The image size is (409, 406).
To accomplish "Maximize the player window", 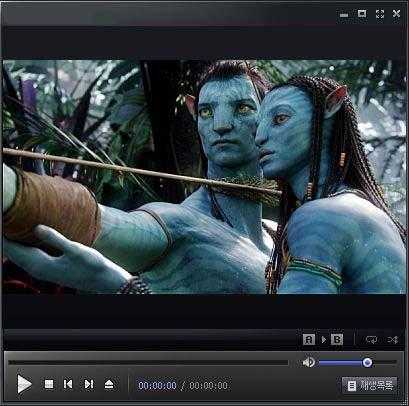I will click(x=362, y=14).
